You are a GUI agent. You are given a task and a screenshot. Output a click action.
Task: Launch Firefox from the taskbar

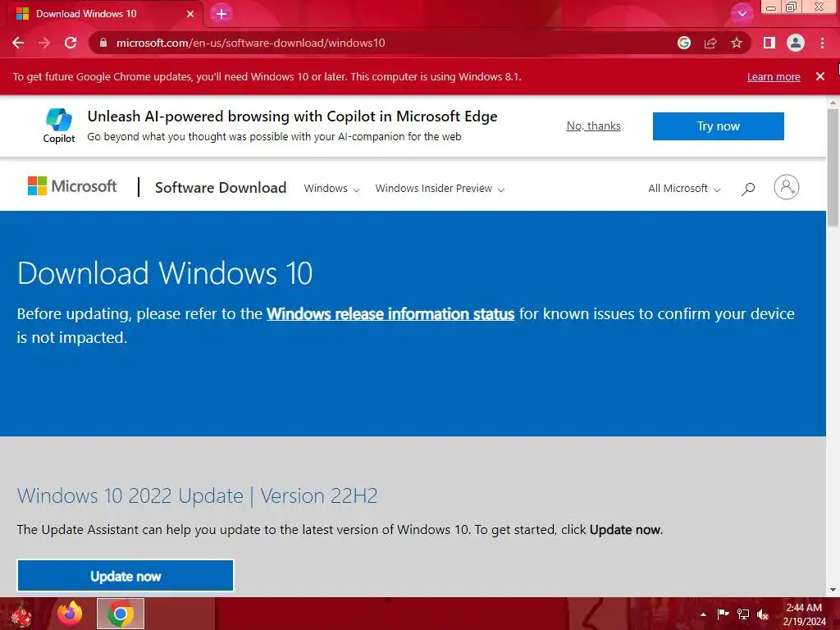71,614
